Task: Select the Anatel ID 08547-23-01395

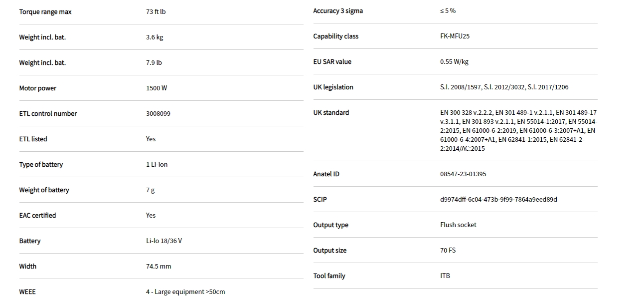Action: [463, 174]
